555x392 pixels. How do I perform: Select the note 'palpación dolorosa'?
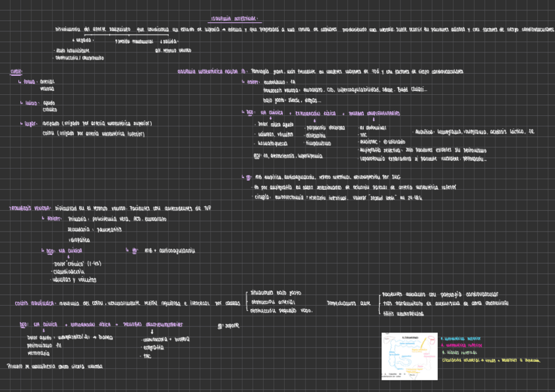click(325, 128)
